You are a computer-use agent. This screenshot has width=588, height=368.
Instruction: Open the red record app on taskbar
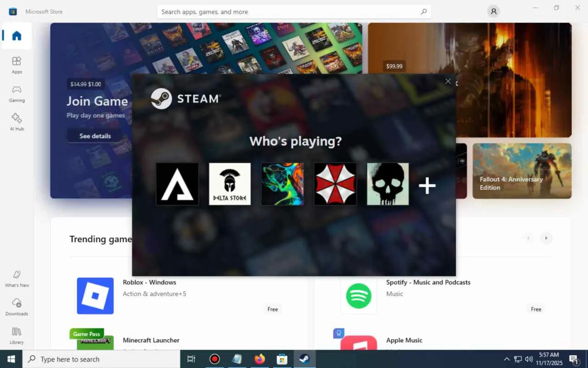click(215, 359)
